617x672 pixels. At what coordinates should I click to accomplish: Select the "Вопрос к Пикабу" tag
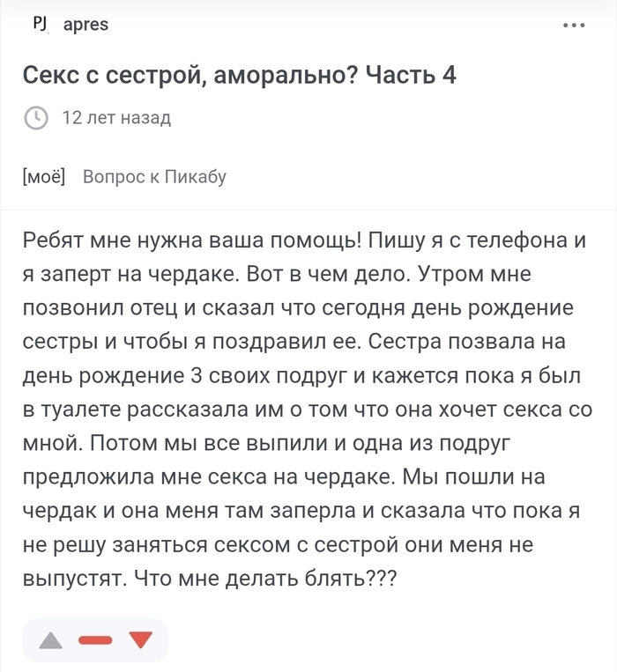pyautogui.click(x=154, y=176)
